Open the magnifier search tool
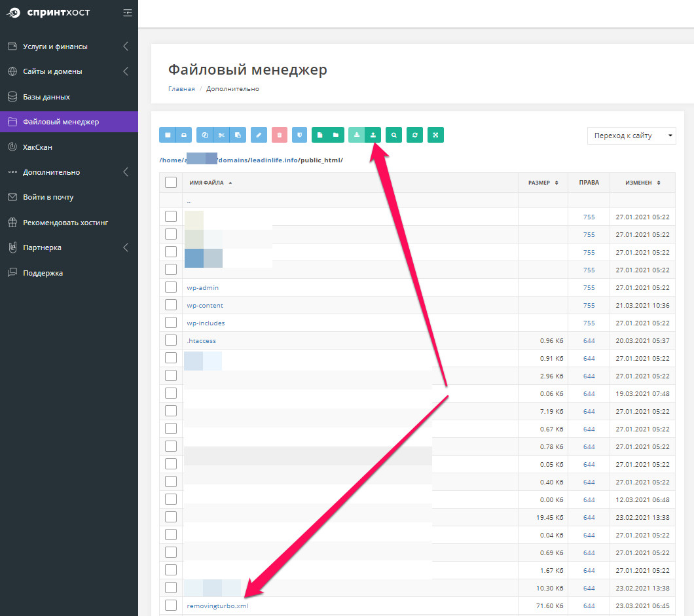The height and width of the screenshot is (616, 694). click(393, 135)
